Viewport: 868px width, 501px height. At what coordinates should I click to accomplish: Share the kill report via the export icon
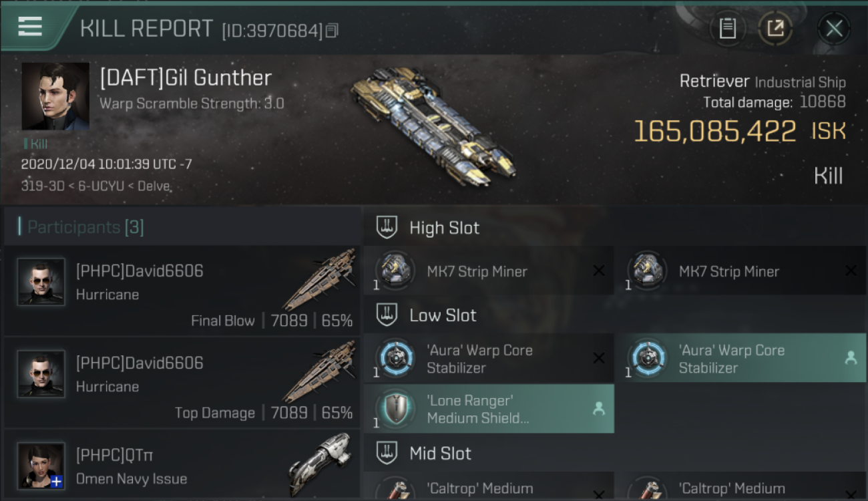coord(775,28)
